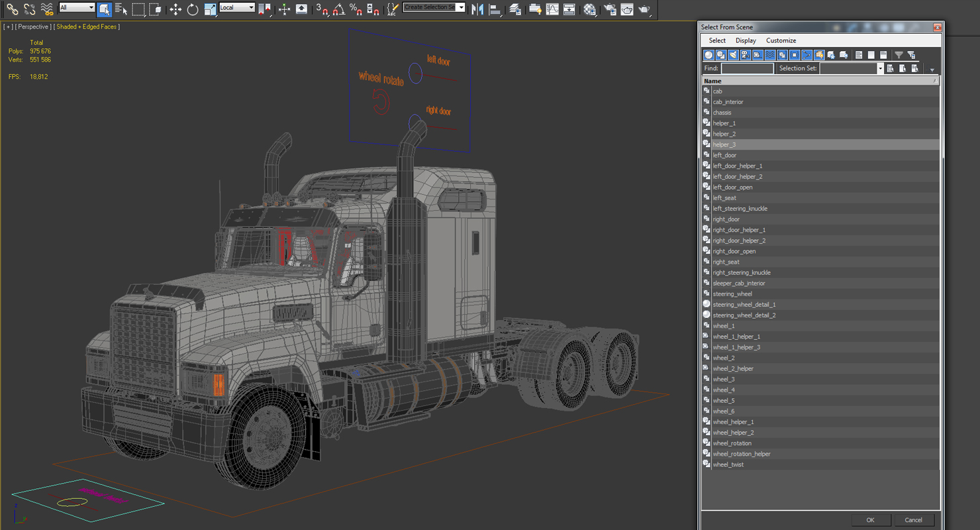
Task: Toggle Display Cameras filter in dialog
Action: coord(746,55)
